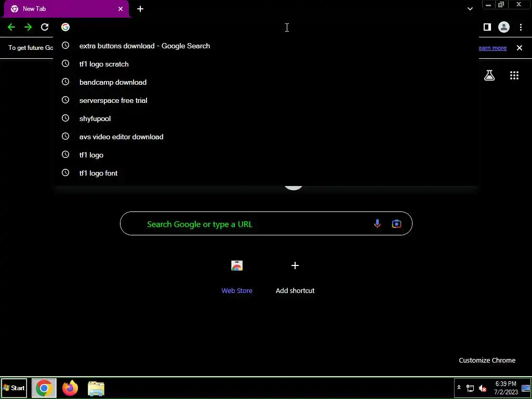Focus the 'Search Google or type a URL' box

pyautogui.click(x=266, y=223)
